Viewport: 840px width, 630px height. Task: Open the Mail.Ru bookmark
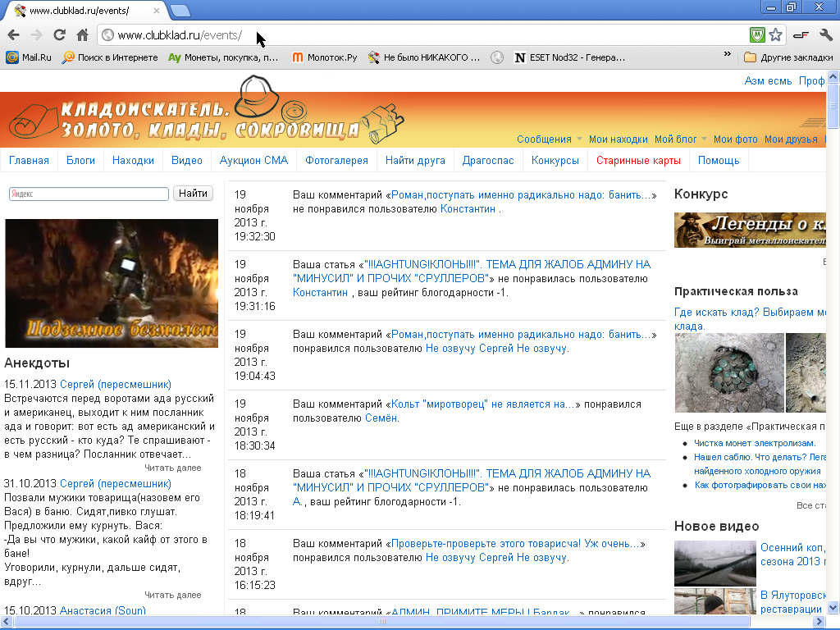point(29,57)
